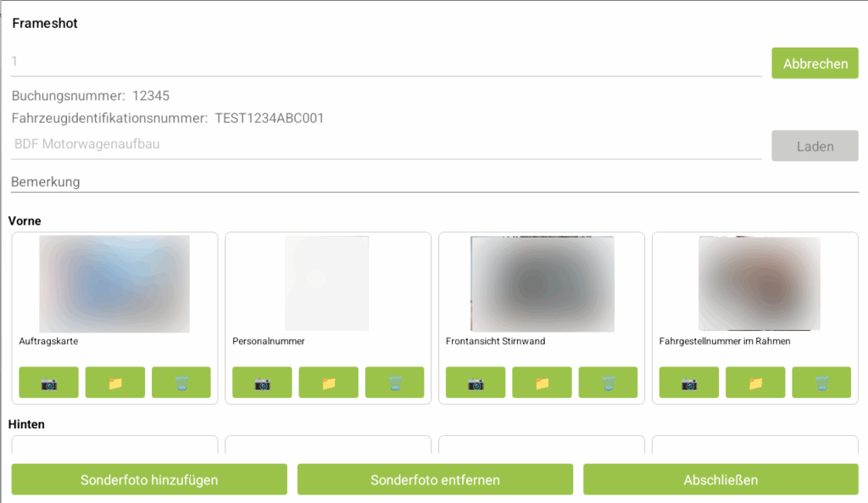Screen dimensions: 868x503
Task: Open the Auftragskarte photo thumbnail
Action: pyautogui.click(x=114, y=284)
